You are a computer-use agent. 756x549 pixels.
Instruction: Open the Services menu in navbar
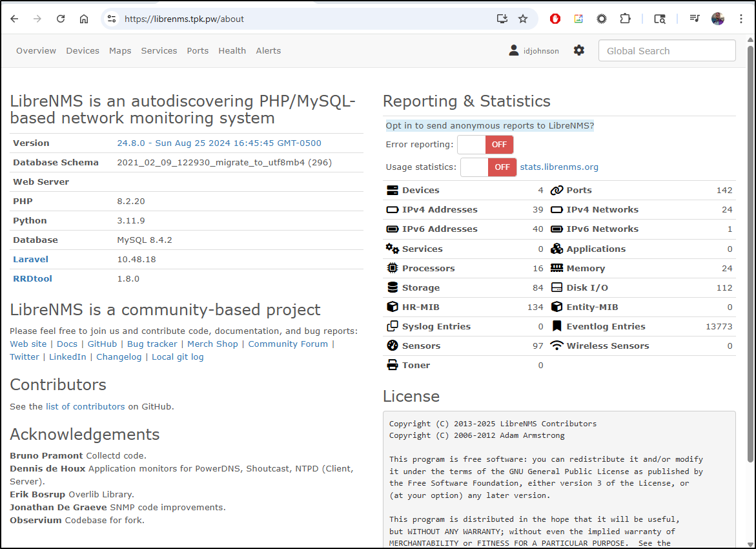coord(159,50)
